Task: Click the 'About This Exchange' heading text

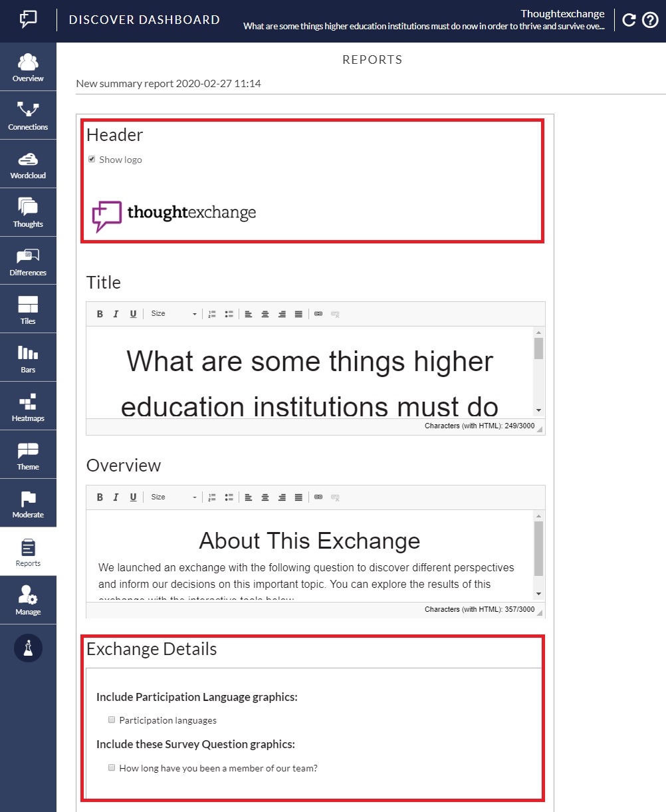Action: tap(310, 541)
